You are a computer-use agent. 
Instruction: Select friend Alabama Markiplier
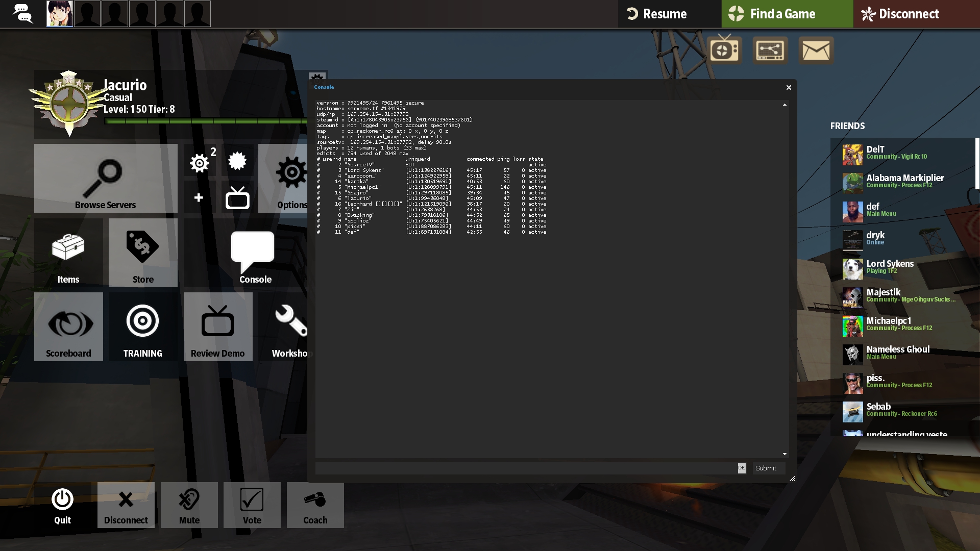coord(903,183)
